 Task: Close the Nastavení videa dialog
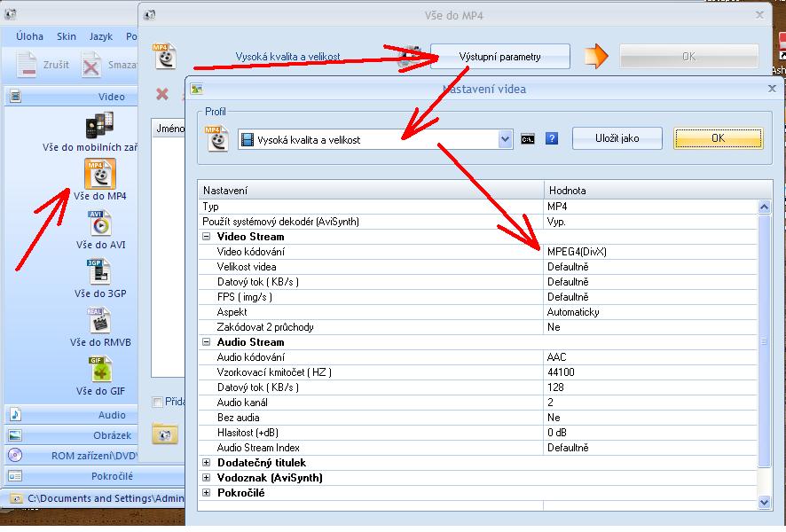[772, 89]
